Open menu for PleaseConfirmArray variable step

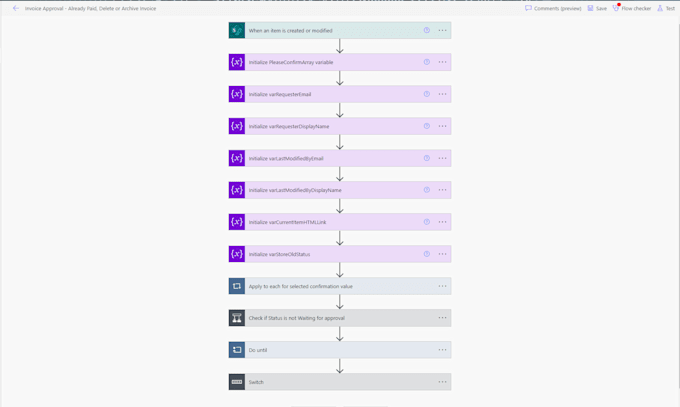pyautogui.click(x=442, y=62)
